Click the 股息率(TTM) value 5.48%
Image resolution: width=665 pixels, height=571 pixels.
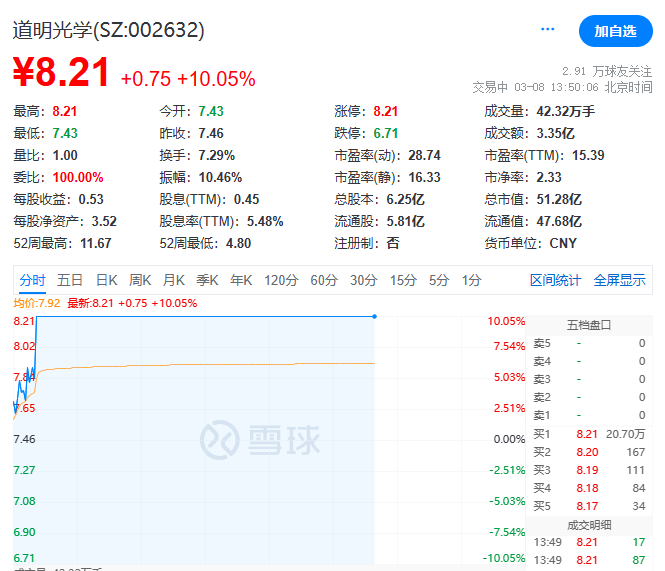coord(265,221)
